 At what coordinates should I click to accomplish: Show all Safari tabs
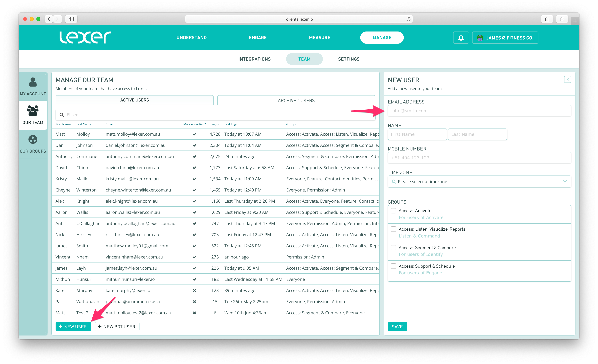(x=562, y=19)
